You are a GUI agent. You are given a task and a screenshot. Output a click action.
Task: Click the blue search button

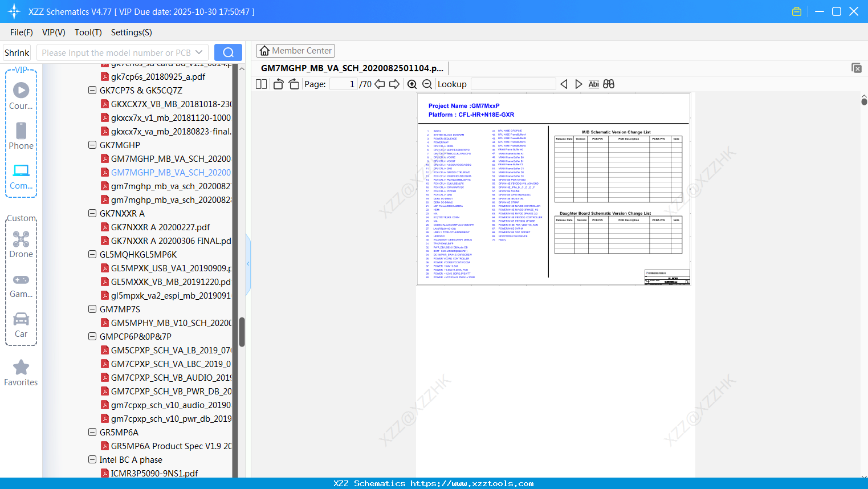pos(228,52)
